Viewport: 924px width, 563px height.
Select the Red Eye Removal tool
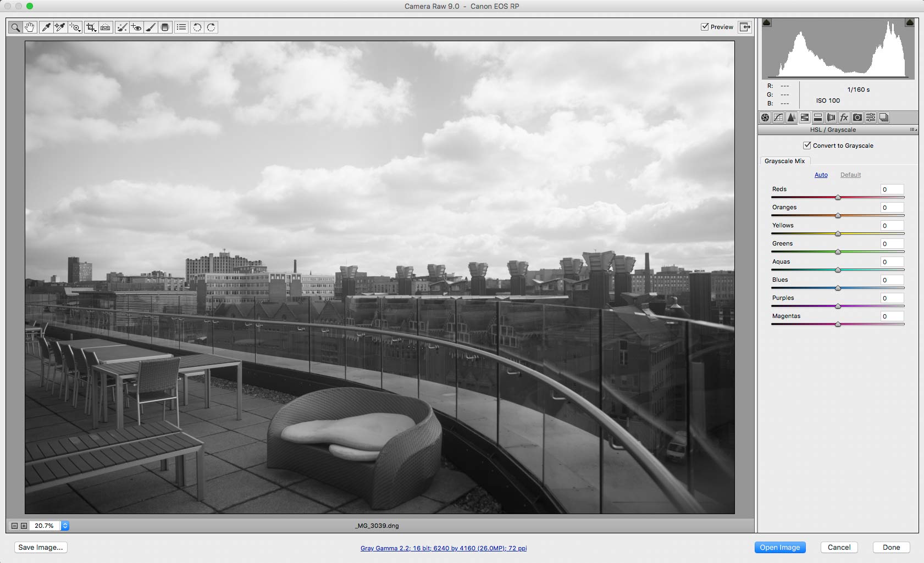[x=136, y=27]
